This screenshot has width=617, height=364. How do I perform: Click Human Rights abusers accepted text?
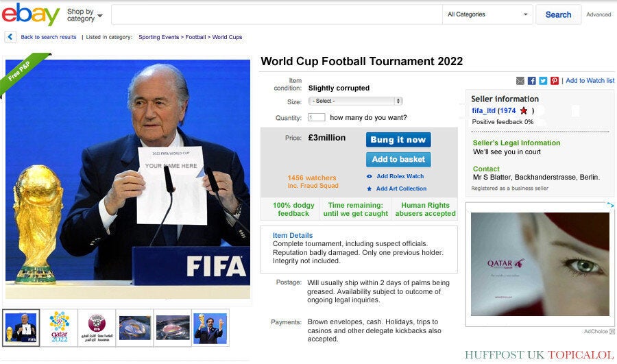tap(425, 209)
